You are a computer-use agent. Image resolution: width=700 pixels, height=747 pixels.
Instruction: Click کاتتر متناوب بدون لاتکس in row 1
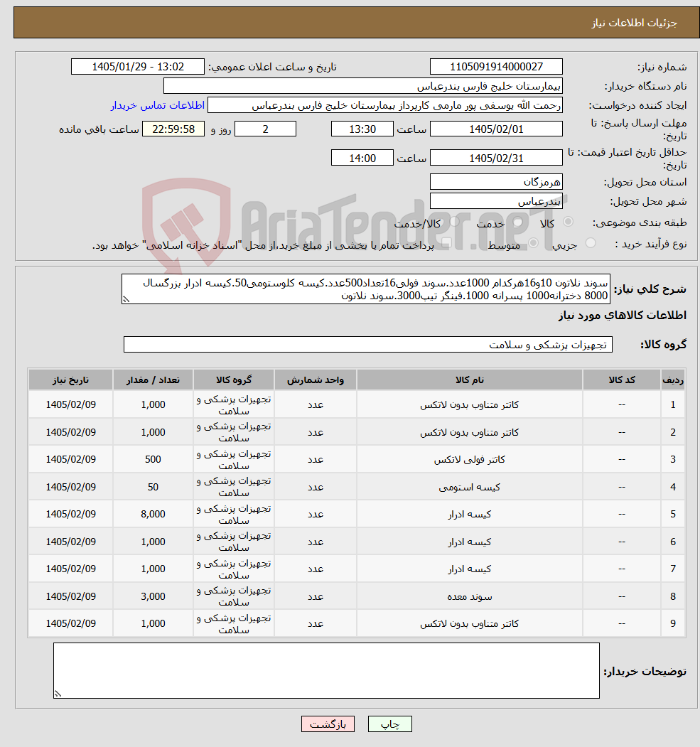(x=470, y=405)
